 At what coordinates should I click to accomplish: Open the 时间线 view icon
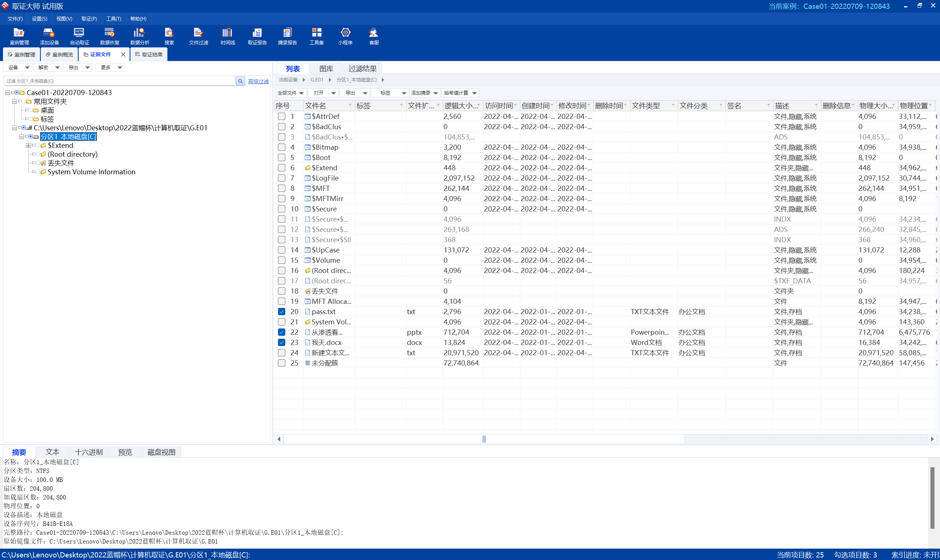(228, 36)
